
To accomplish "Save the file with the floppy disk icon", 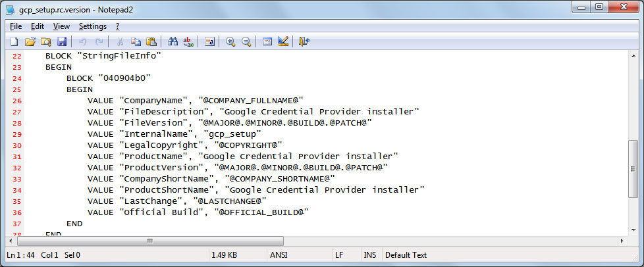I will coord(62,41).
